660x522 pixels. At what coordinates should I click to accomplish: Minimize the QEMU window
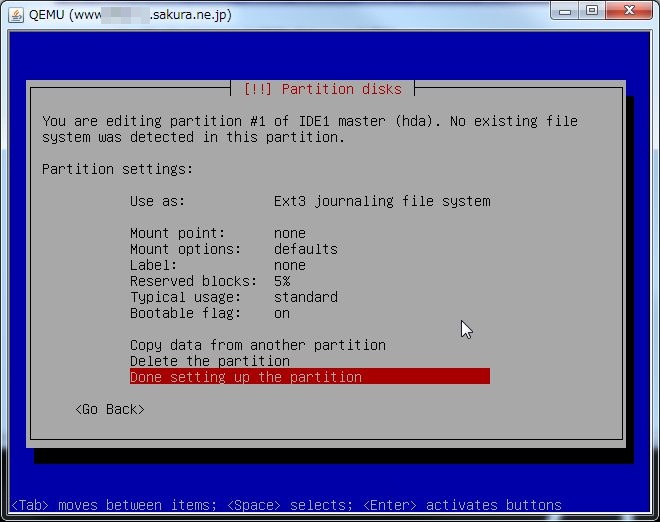click(565, 11)
